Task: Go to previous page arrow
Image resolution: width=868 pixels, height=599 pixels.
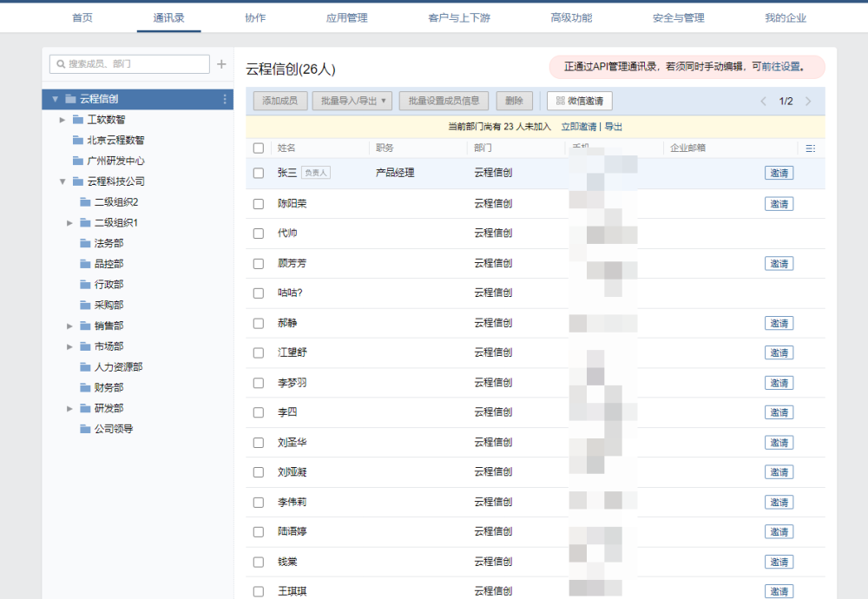Action: 763,102
